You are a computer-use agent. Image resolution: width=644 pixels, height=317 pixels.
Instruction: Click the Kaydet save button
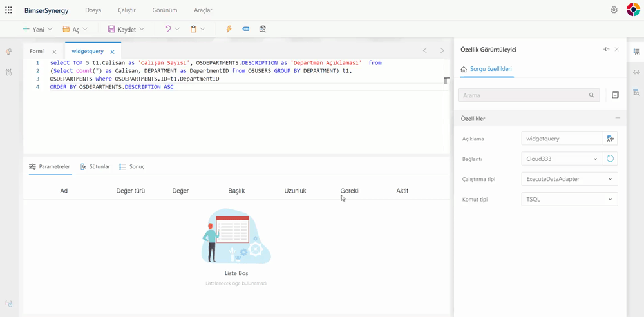122,29
